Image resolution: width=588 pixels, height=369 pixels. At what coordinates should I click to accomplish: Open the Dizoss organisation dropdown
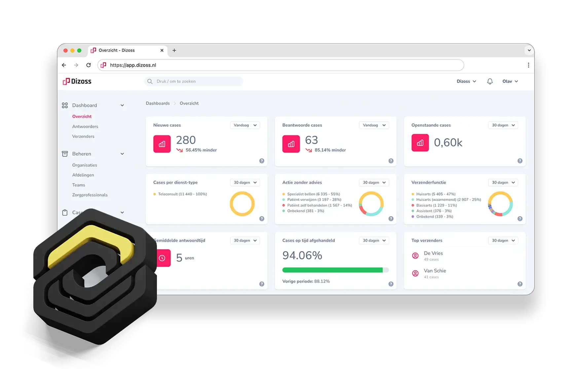tap(466, 81)
